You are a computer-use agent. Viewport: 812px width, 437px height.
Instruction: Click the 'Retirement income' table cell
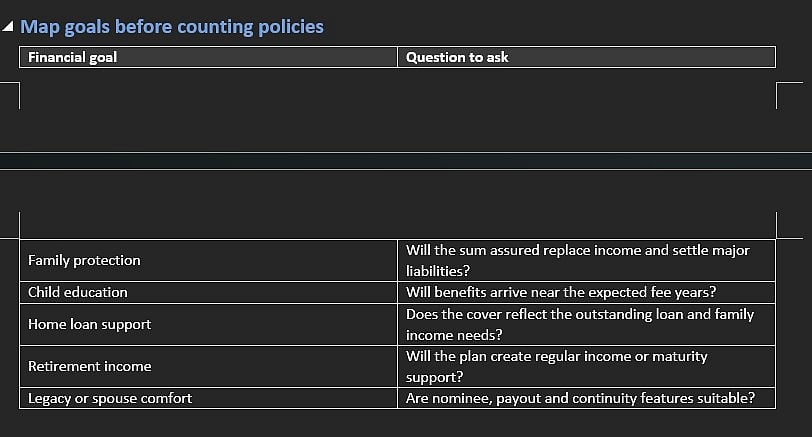coord(208,367)
